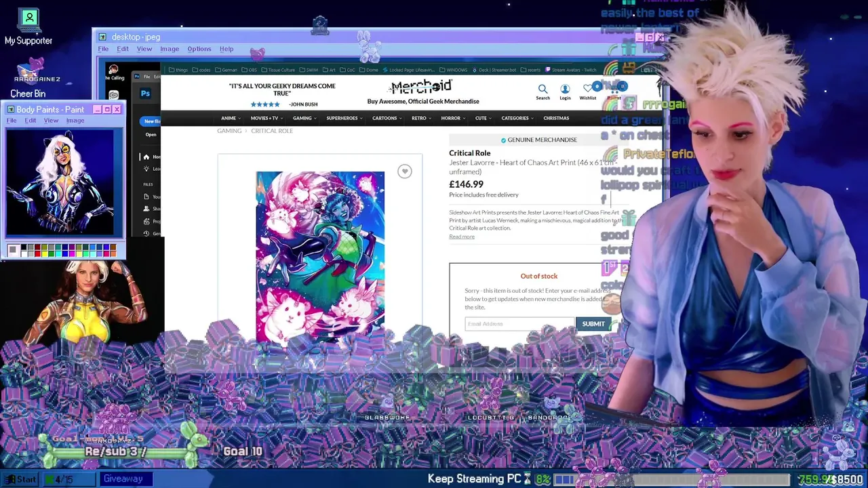Open View menu in Body Paints window

tap(51, 121)
